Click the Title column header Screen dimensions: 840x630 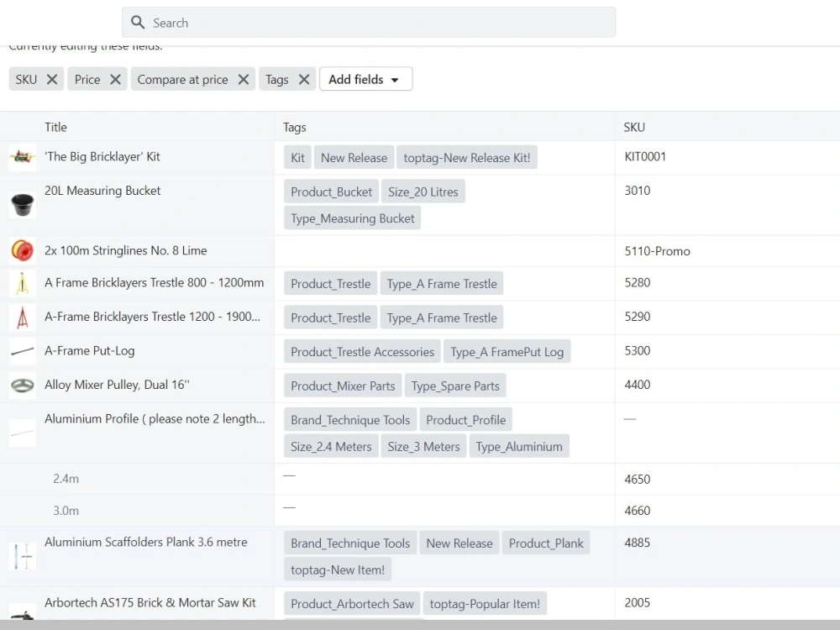coord(55,128)
